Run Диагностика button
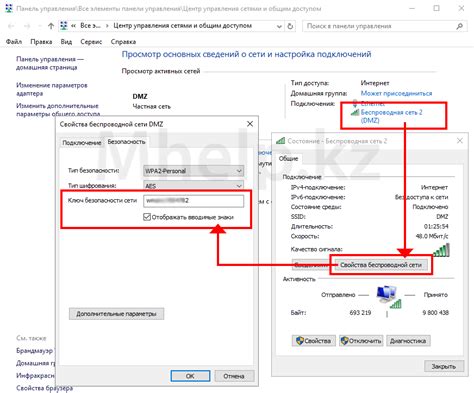 coord(408,341)
